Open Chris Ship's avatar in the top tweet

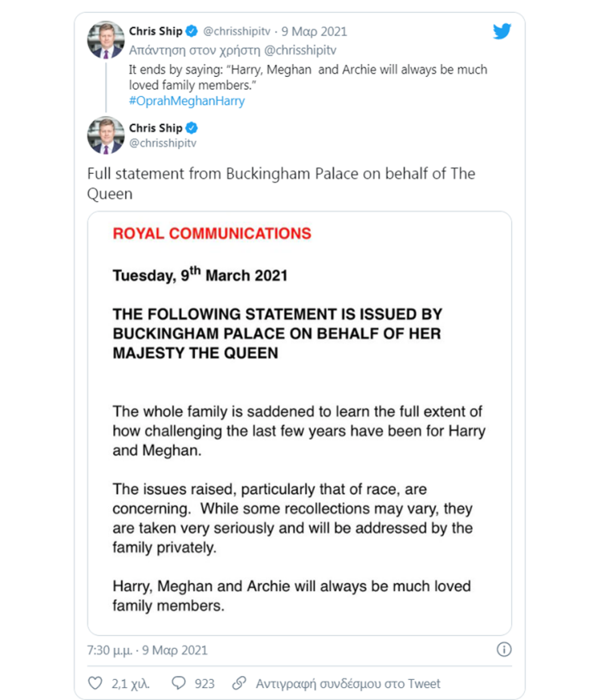[106, 40]
